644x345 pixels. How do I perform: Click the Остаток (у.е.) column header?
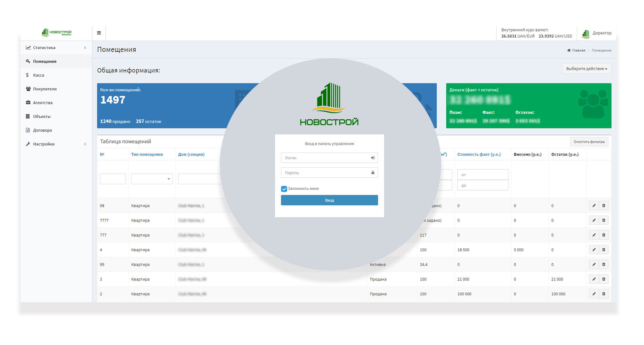pos(565,155)
